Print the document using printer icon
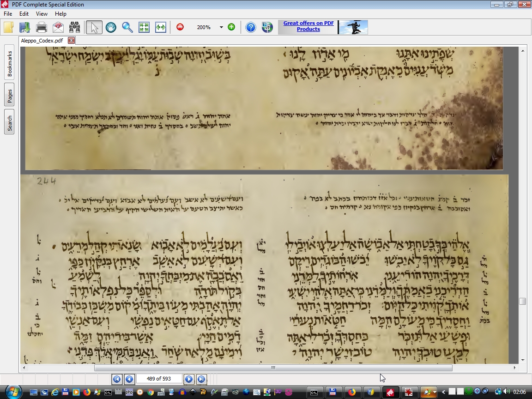The image size is (532, 399). coord(42,27)
